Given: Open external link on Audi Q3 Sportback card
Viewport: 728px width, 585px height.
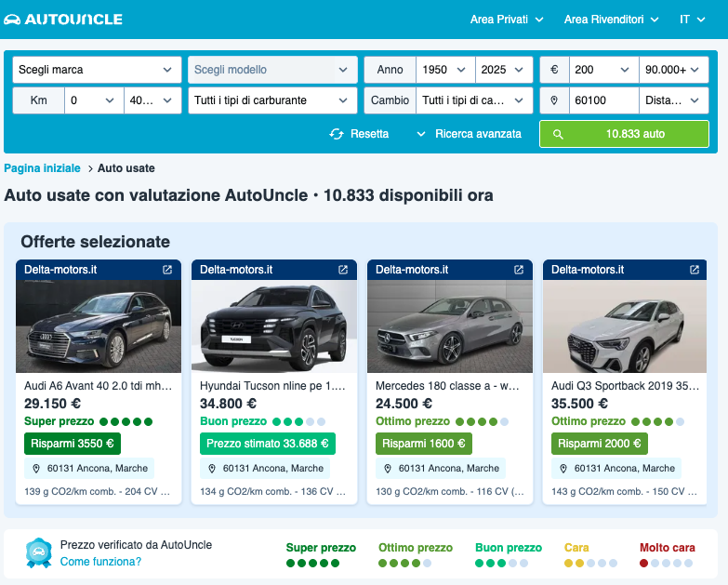Looking at the screenshot, I should coord(695,270).
